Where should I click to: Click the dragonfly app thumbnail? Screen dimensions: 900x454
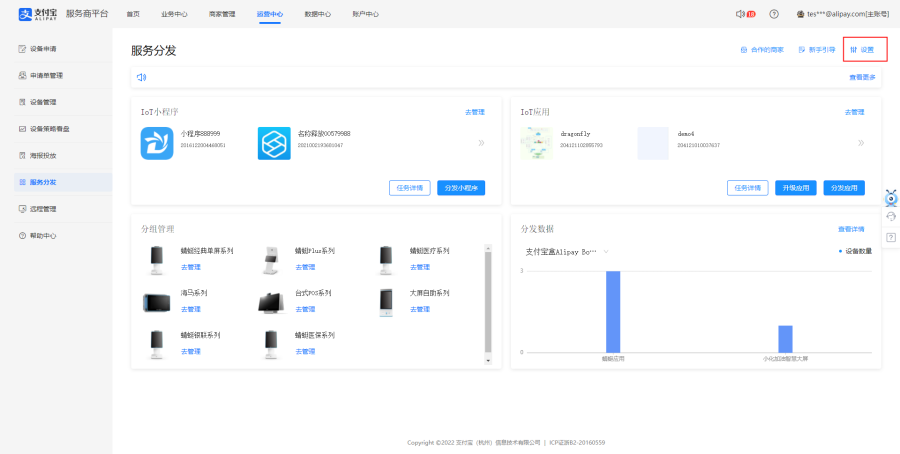536,143
